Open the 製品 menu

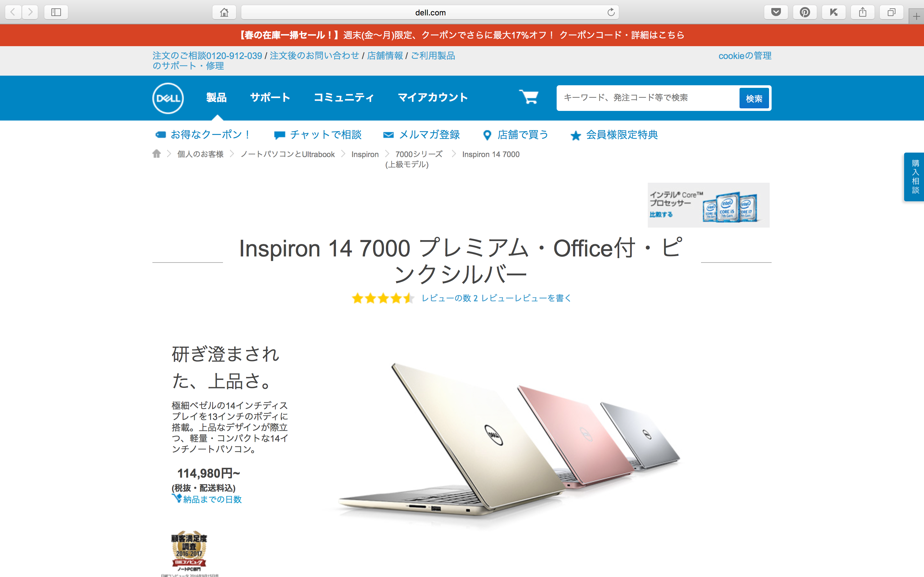(x=217, y=98)
